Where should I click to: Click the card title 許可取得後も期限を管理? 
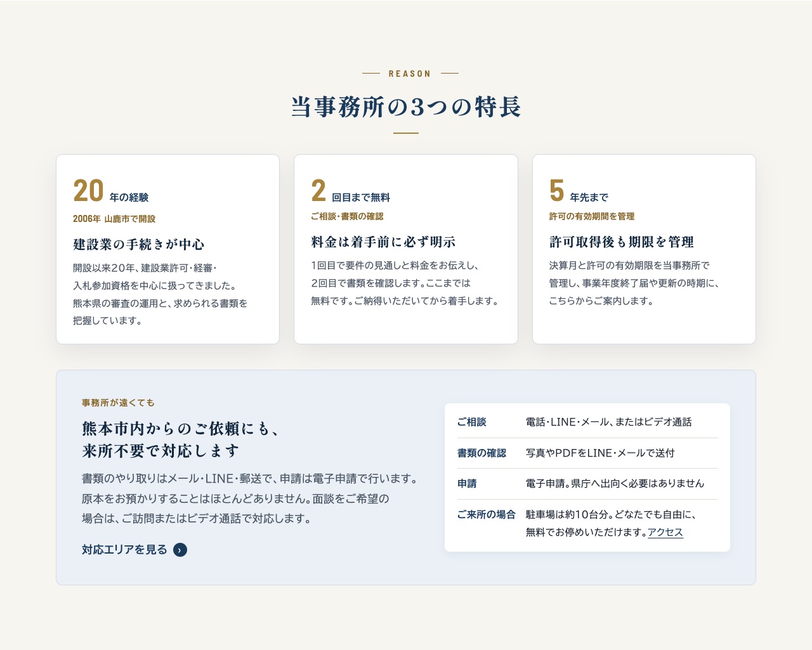coord(622,242)
